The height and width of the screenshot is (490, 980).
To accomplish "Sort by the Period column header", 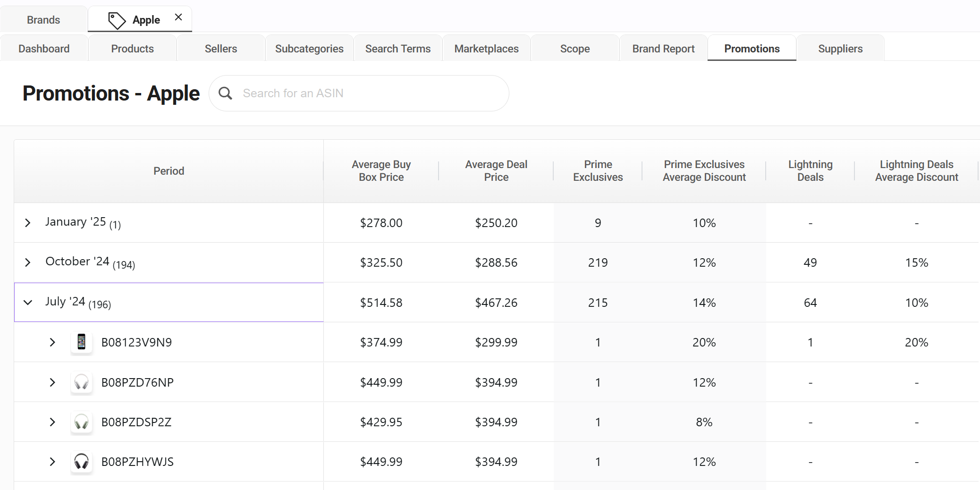I will pos(169,171).
